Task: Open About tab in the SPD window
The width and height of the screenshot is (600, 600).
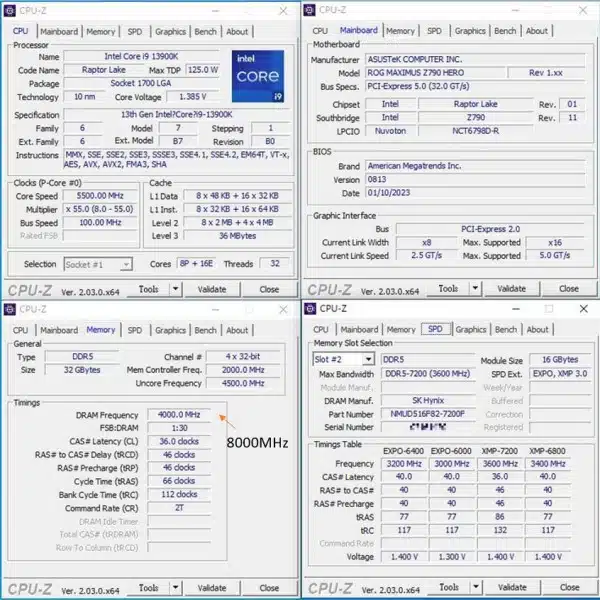Action: tap(537, 329)
